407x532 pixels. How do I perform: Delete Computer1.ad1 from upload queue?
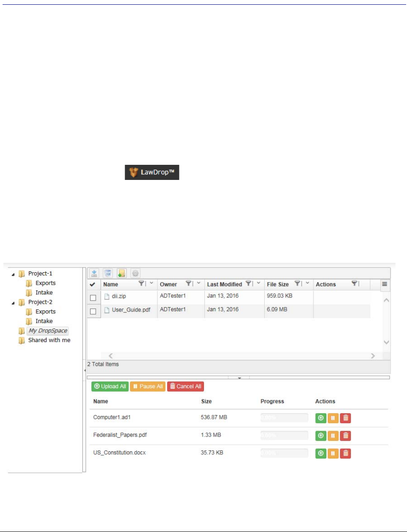345,418
